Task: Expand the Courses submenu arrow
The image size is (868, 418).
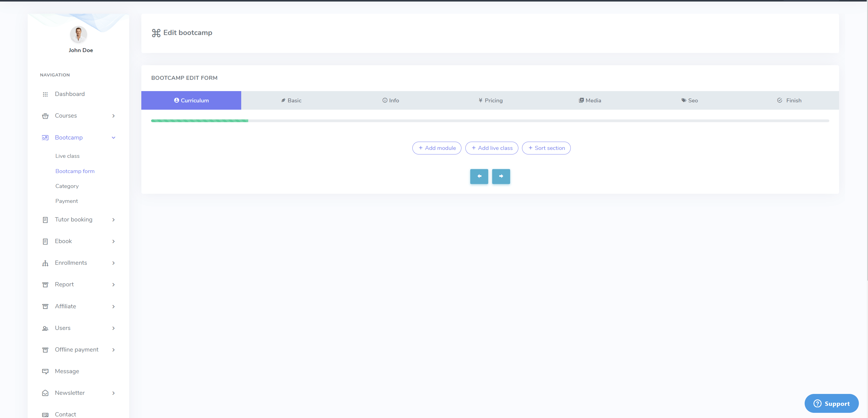Action: point(114,116)
